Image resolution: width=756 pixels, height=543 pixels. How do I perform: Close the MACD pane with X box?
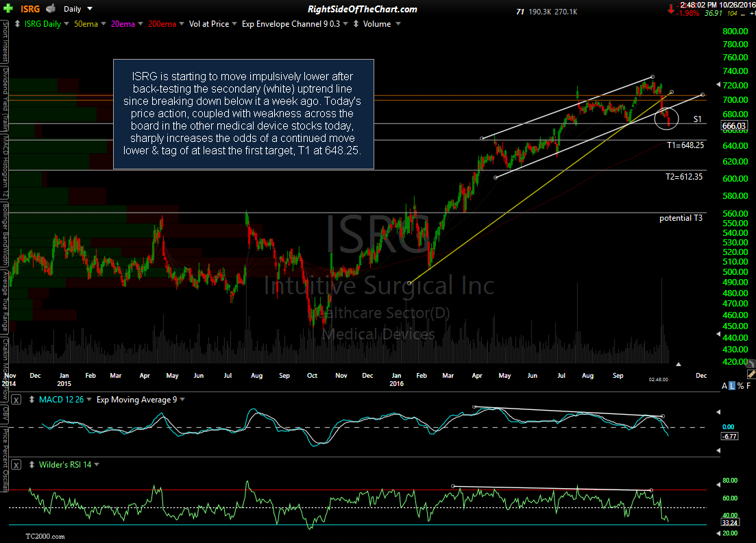pyautogui.click(x=16, y=400)
